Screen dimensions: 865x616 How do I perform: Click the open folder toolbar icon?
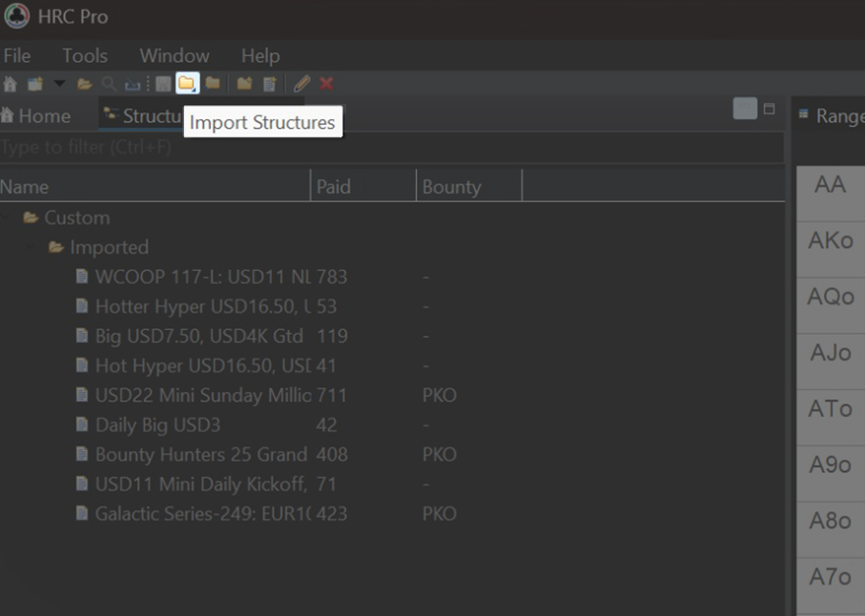tap(84, 84)
